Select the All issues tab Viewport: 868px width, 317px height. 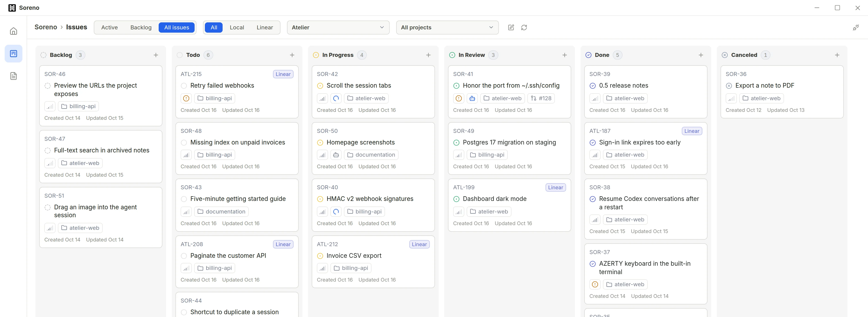[x=177, y=27]
